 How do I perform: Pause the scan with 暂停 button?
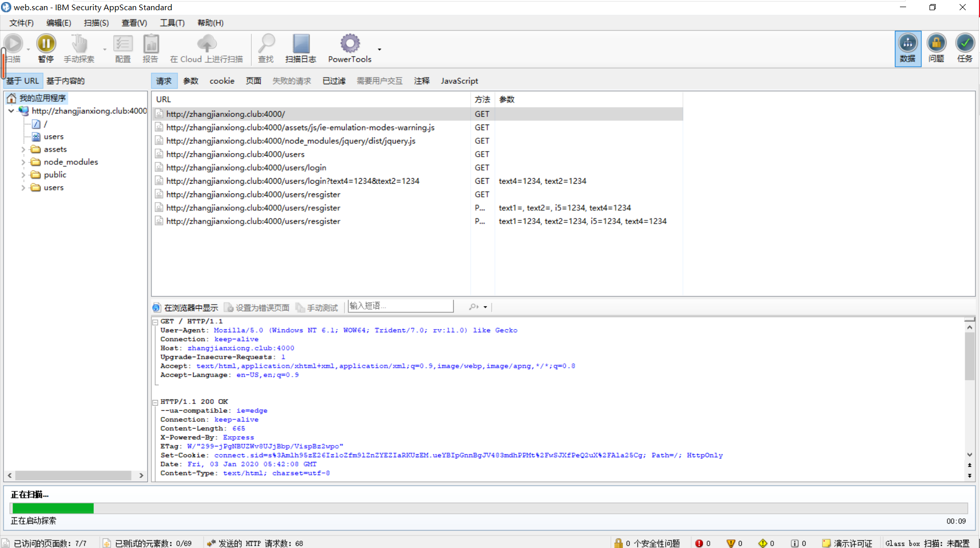46,49
